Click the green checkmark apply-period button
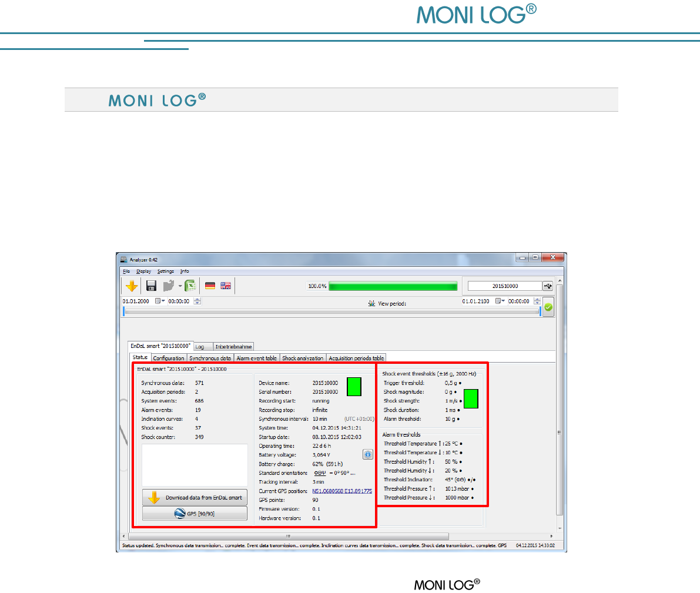Viewport: 700px width, 593px height. 548,307
